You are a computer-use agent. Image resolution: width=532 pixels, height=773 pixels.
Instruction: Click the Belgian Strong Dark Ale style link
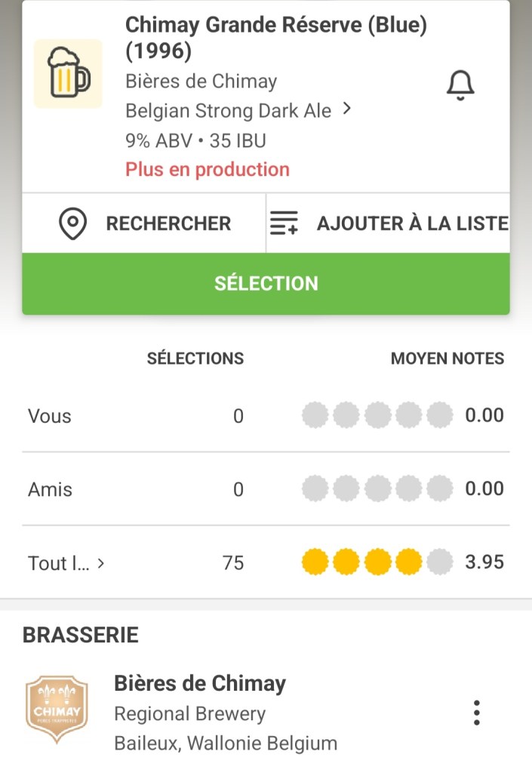coord(228,111)
